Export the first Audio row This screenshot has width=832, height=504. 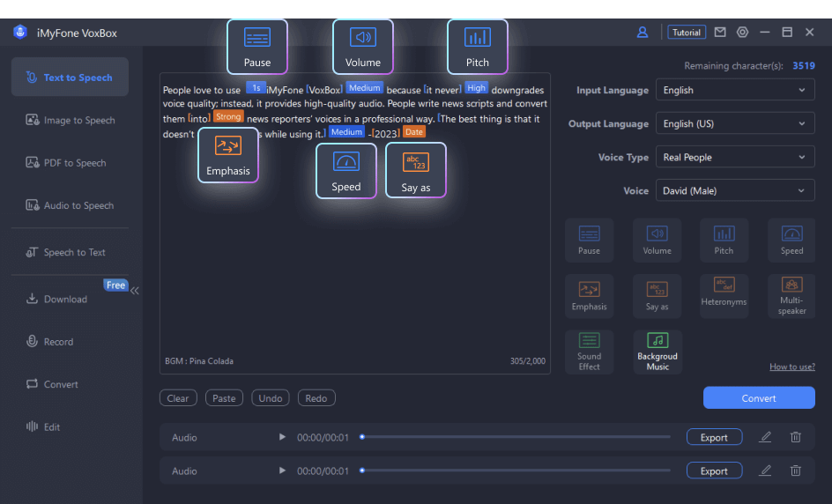click(714, 437)
